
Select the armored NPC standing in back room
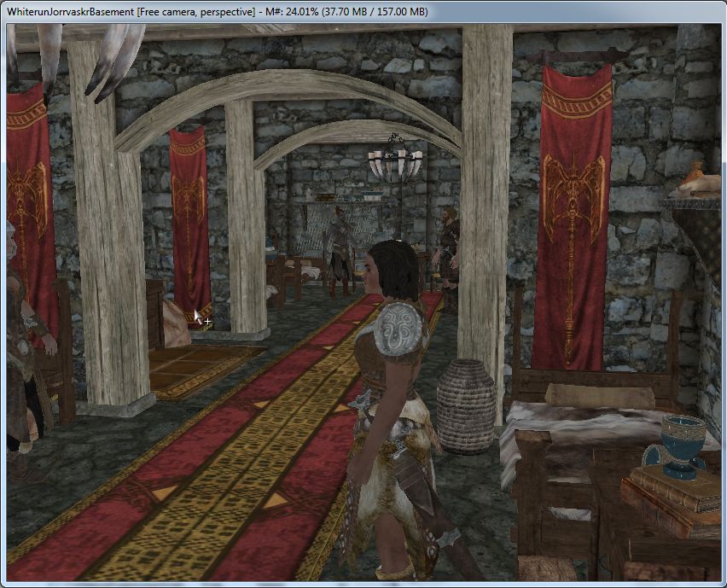tap(340, 252)
